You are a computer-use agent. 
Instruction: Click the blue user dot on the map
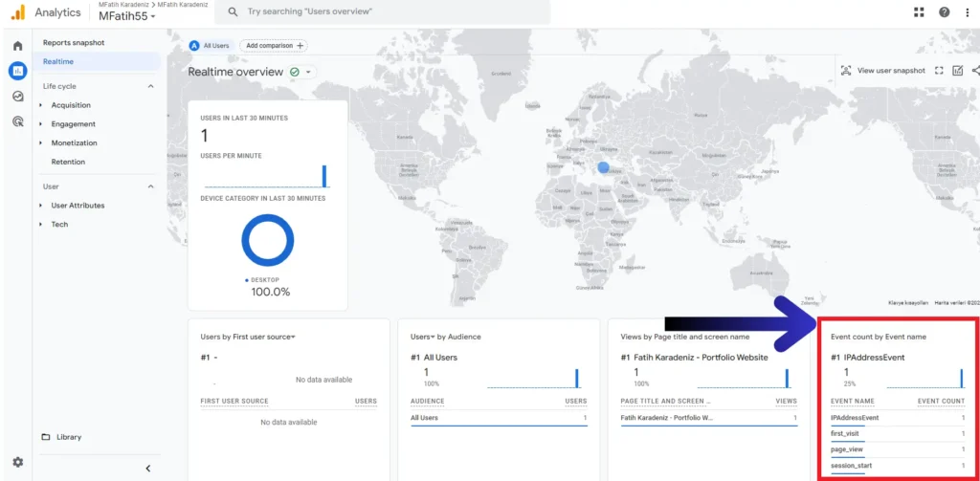click(x=603, y=167)
